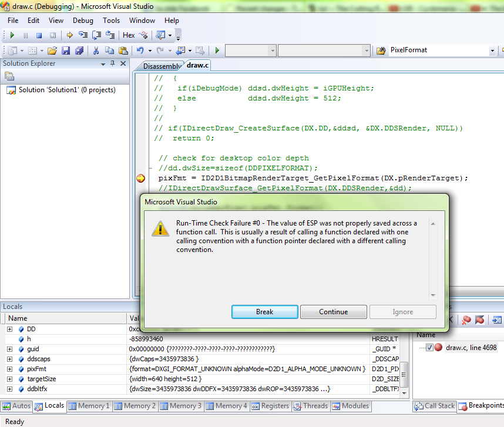This screenshot has width=504, height=427.
Task: Click the PixelFormat search input field
Action: coord(439,50)
